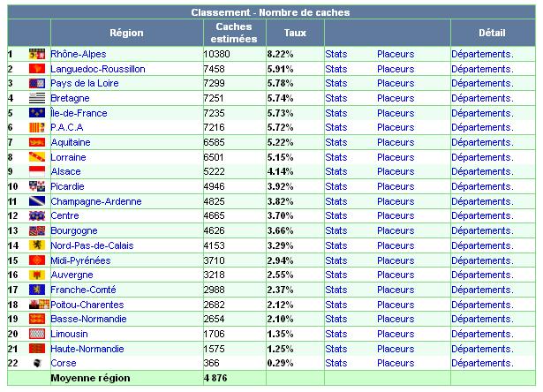
Task: Click the Aquitaine flag icon
Action: point(37,142)
